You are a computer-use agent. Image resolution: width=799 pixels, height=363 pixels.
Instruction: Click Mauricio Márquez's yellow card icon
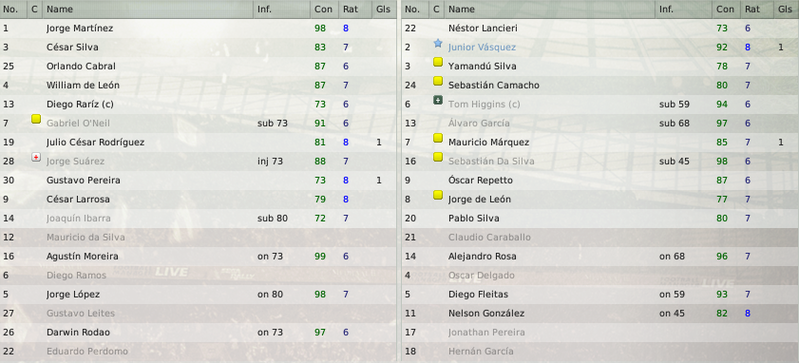pyautogui.click(x=438, y=138)
